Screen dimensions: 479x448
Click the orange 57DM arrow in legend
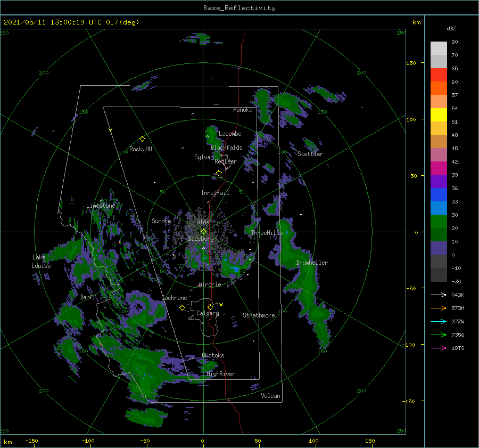click(x=439, y=308)
